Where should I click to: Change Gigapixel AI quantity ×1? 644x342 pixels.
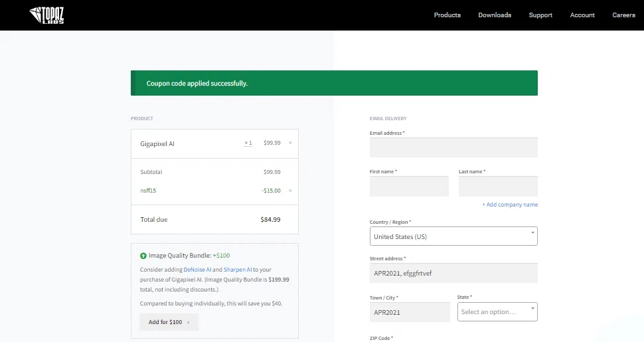pyautogui.click(x=248, y=143)
